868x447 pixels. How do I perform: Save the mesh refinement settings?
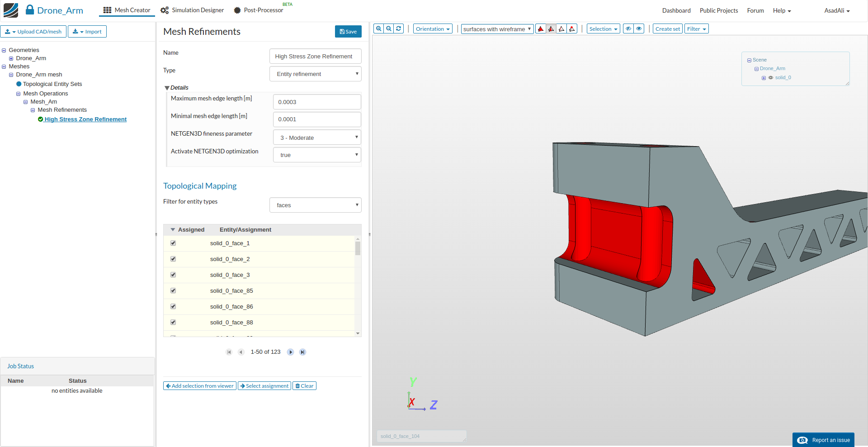click(348, 32)
